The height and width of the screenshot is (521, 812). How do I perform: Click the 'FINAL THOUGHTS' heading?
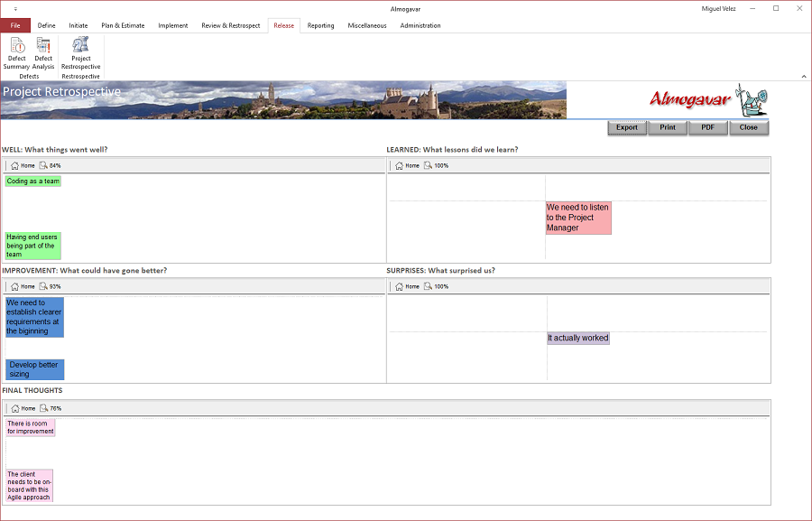coord(32,390)
